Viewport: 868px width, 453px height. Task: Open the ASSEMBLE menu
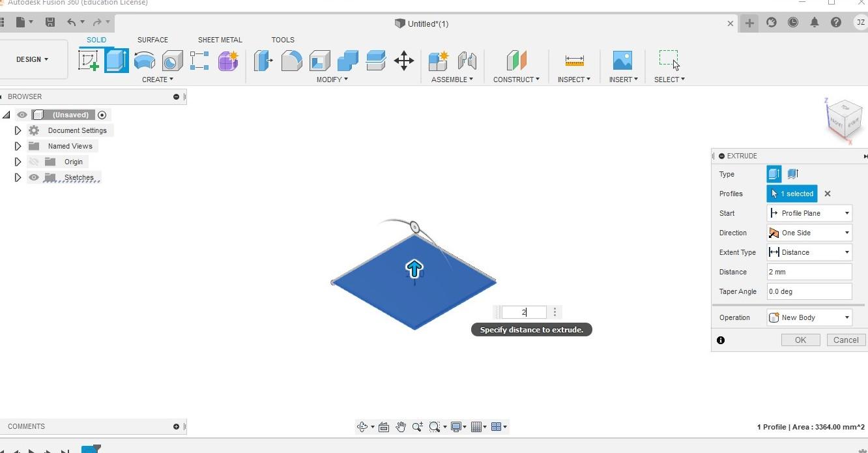[452, 80]
